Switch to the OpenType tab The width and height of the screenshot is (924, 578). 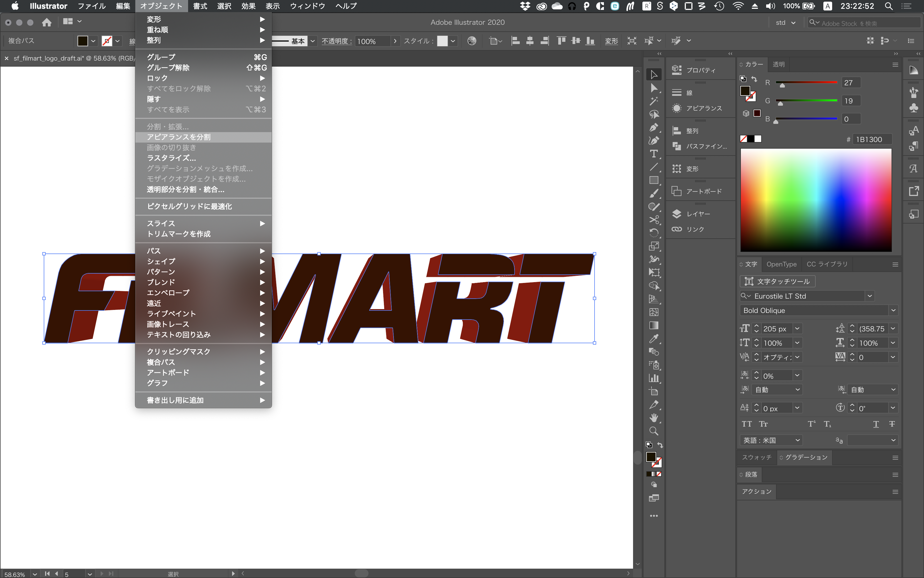[x=781, y=264]
